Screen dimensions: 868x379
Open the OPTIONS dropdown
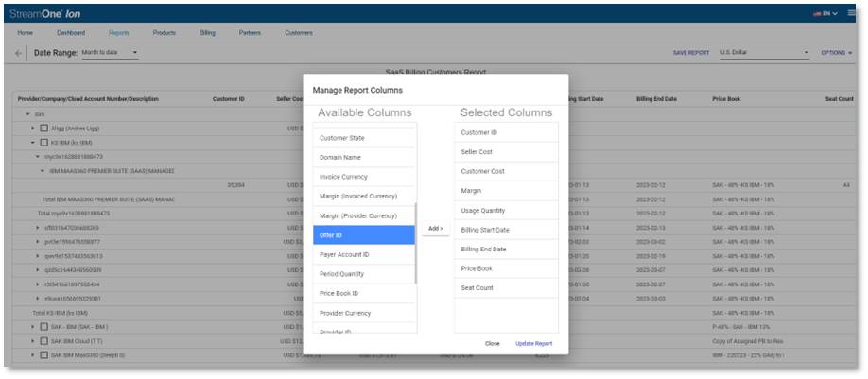837,53
